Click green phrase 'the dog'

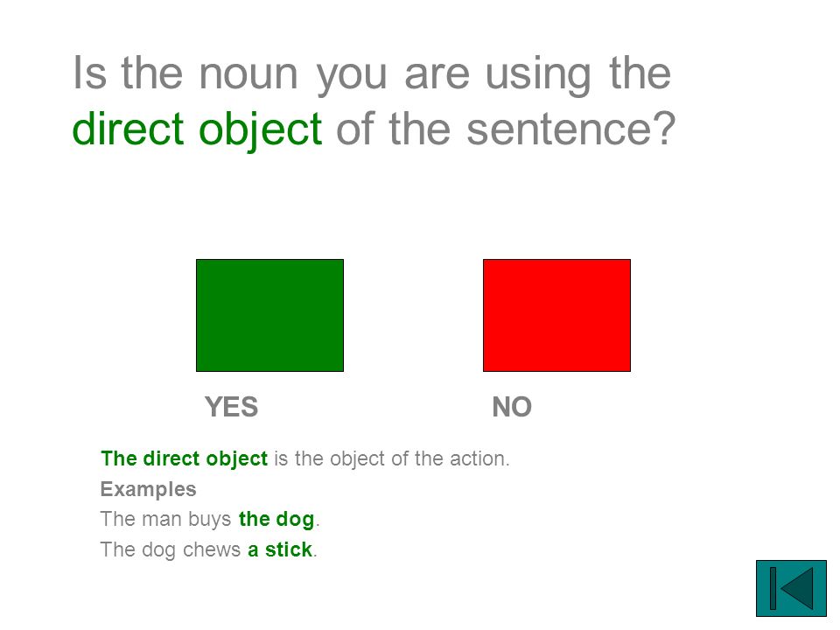276,519
